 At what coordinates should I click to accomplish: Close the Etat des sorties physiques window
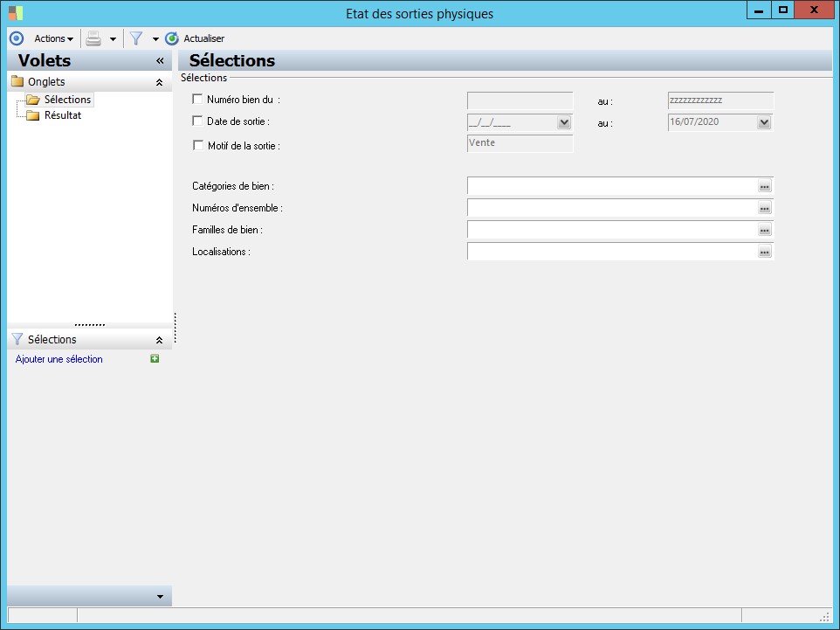(814, 10)
